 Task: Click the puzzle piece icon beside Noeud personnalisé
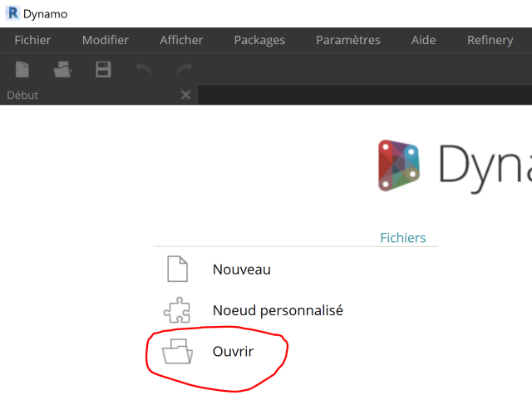(x=177, y=310)
